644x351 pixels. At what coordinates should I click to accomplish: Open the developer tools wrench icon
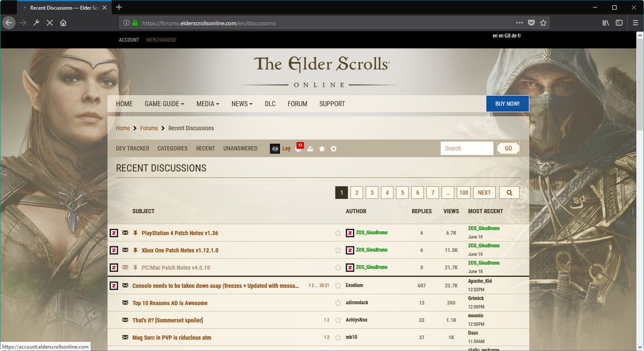click(36, 23)
